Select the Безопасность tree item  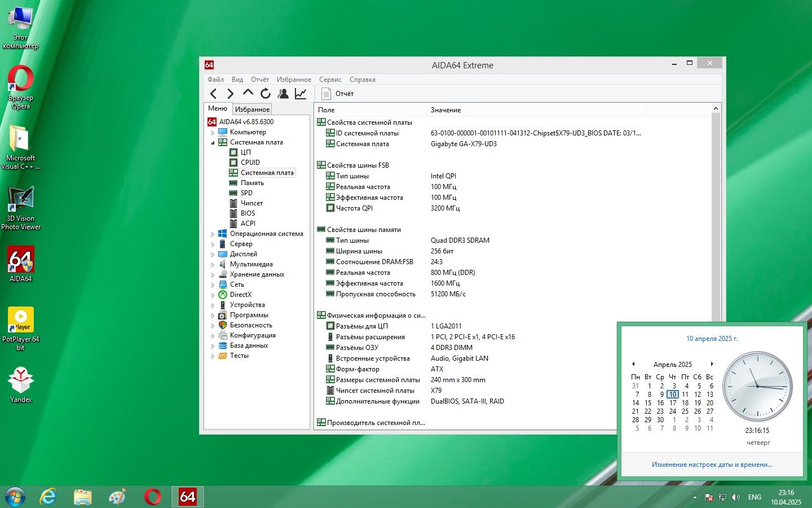point(251,325)
